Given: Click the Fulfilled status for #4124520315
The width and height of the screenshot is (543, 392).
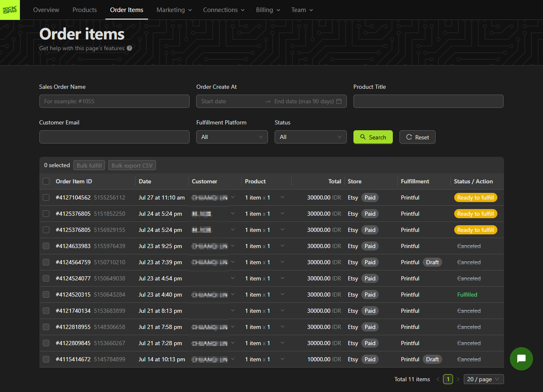Looking at the screenshot, I should click(467, 295).
